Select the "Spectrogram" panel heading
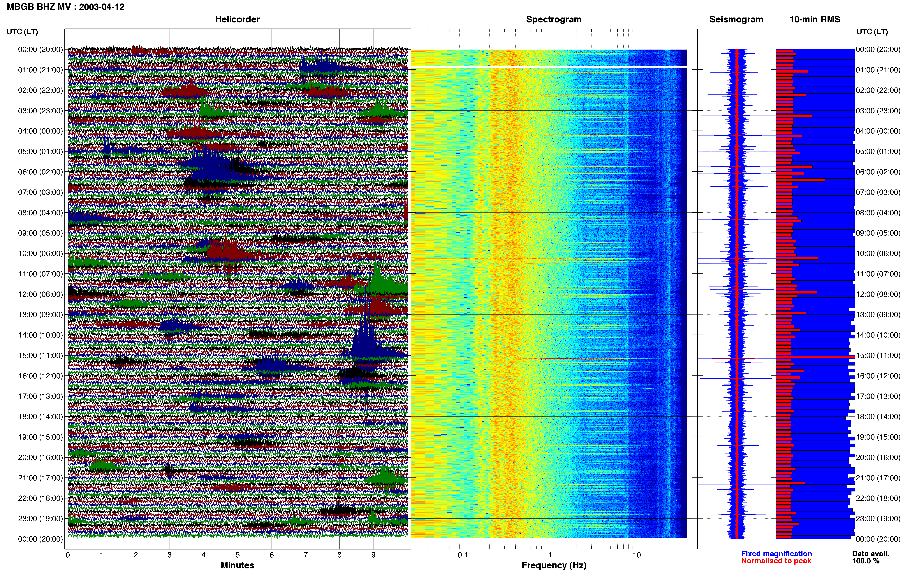 (554, 20)
